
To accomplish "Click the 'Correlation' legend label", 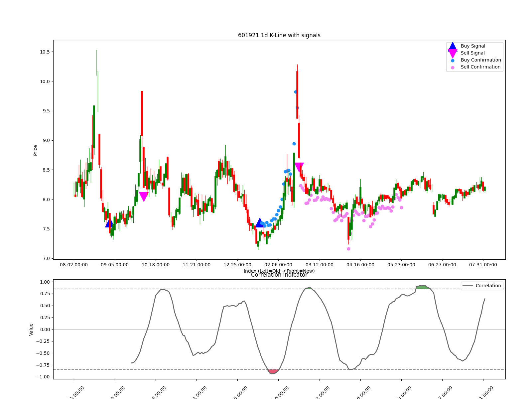I will coord(488,286).
